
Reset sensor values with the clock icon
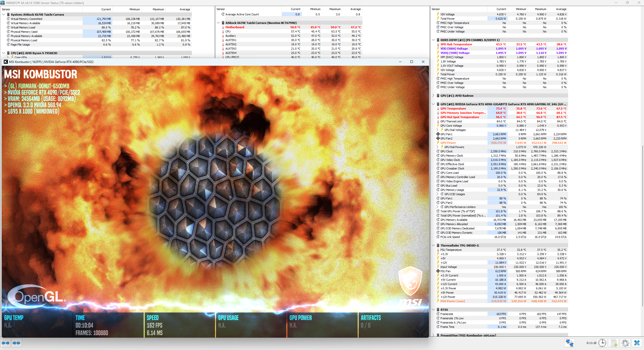coord(602,343)
